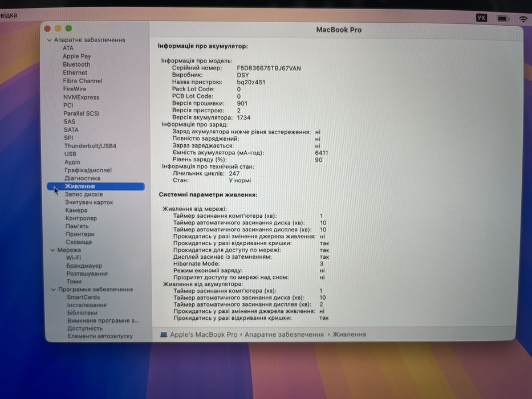Open the FireWire entry

tap(75, 89)
